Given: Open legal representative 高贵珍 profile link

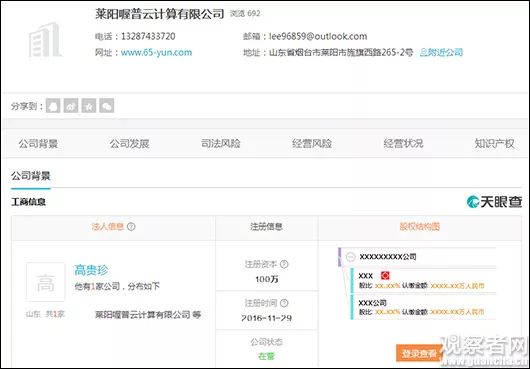Looking at the screenshot, I should tap(91, 270).
